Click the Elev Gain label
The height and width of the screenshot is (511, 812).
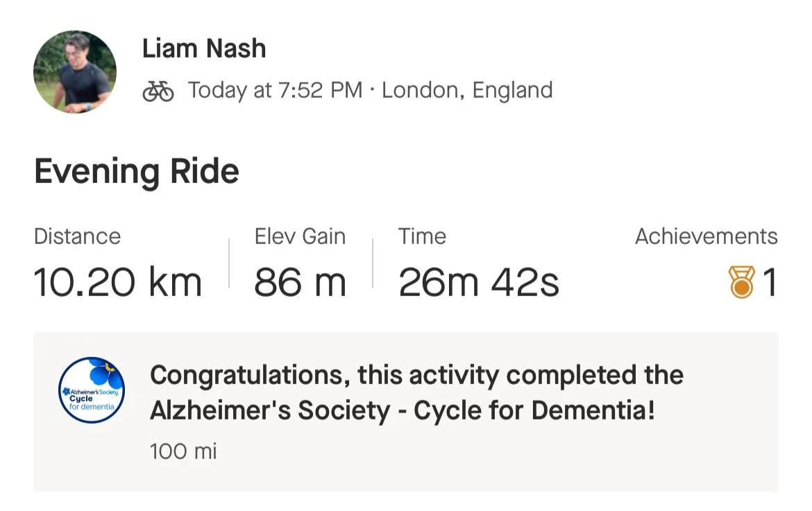[300, 236]
